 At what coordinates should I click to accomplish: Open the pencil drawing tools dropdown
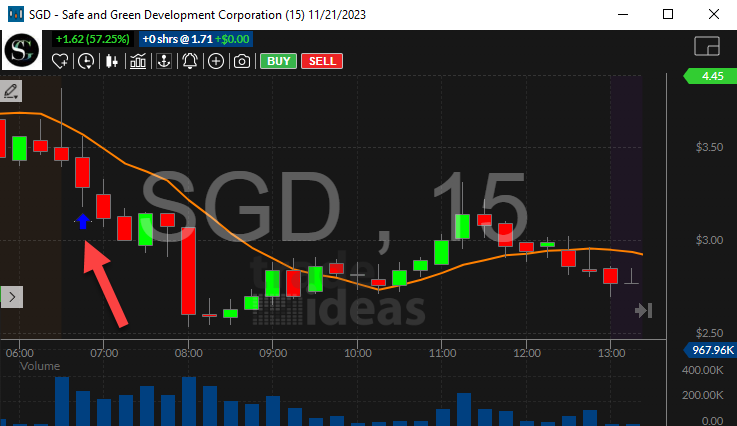coord(11,91)
